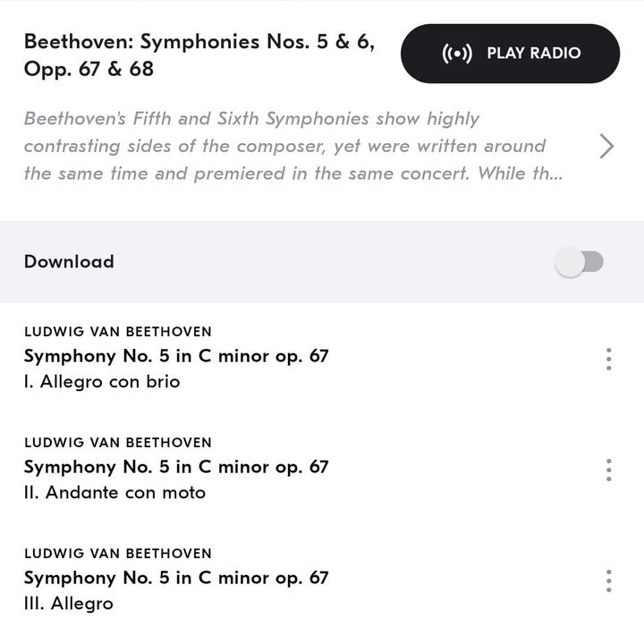Screen dimensions: 644x644
Task: Play the I. Allegro con brio movement
Action: pos(102,382)
